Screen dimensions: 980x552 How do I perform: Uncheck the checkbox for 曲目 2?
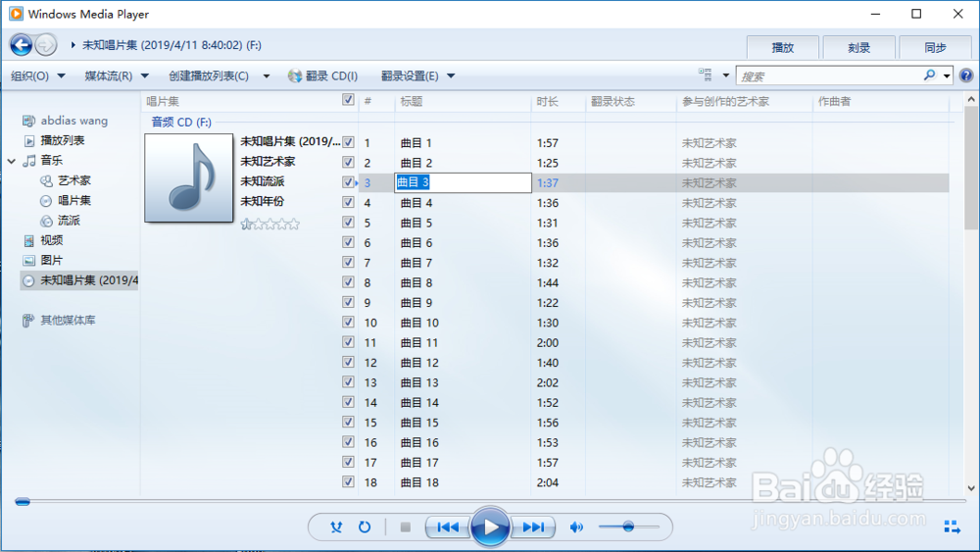pos(348,162)
